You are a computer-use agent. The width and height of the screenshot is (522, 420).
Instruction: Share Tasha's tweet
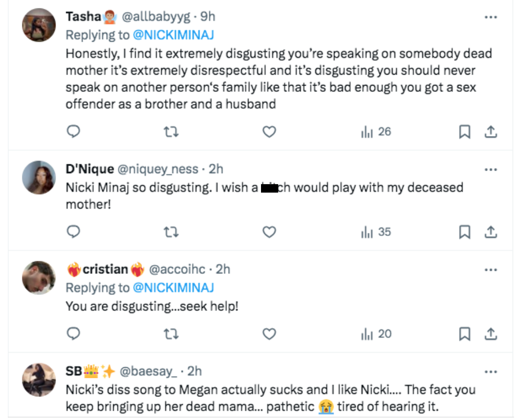(x=490, y=132)
